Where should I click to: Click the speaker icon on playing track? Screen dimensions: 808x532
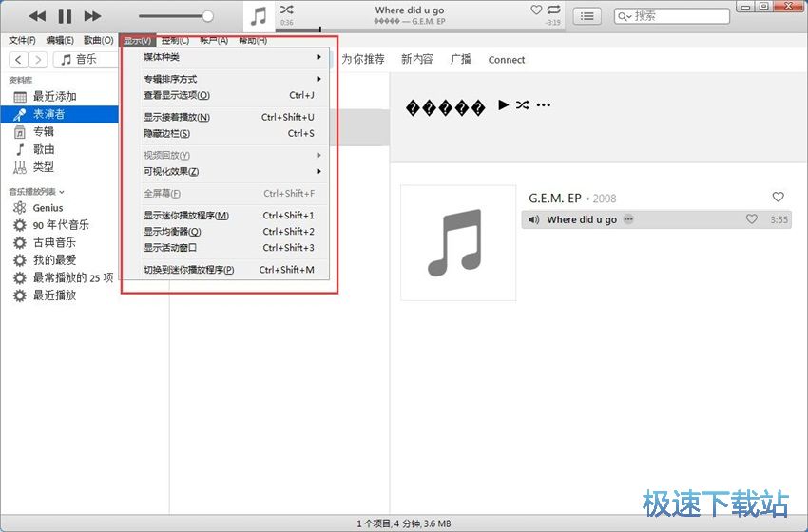(534, 219)
